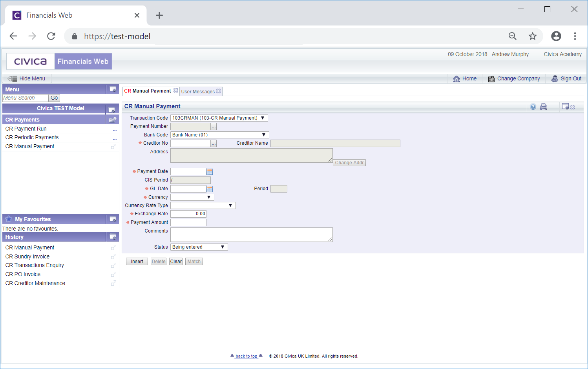Image resolution: width=588 pixels, height=369 pixels.
Task: Focus the Comments text area
Action: (252, 234)
